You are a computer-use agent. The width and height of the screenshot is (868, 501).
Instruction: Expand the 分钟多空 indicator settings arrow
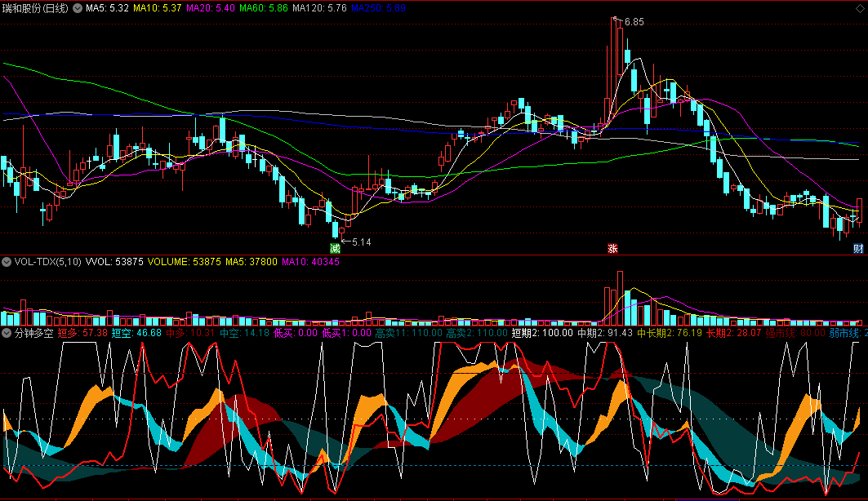pos(7,333)
